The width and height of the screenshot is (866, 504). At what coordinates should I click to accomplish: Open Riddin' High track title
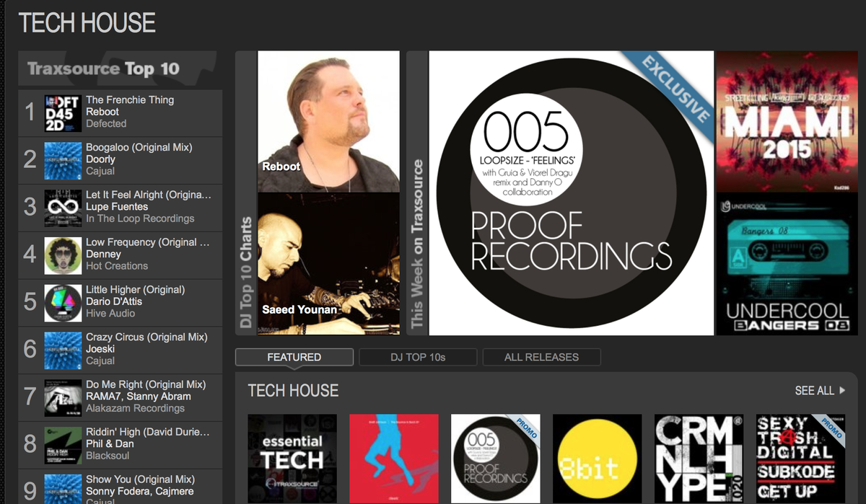(148, 433)
